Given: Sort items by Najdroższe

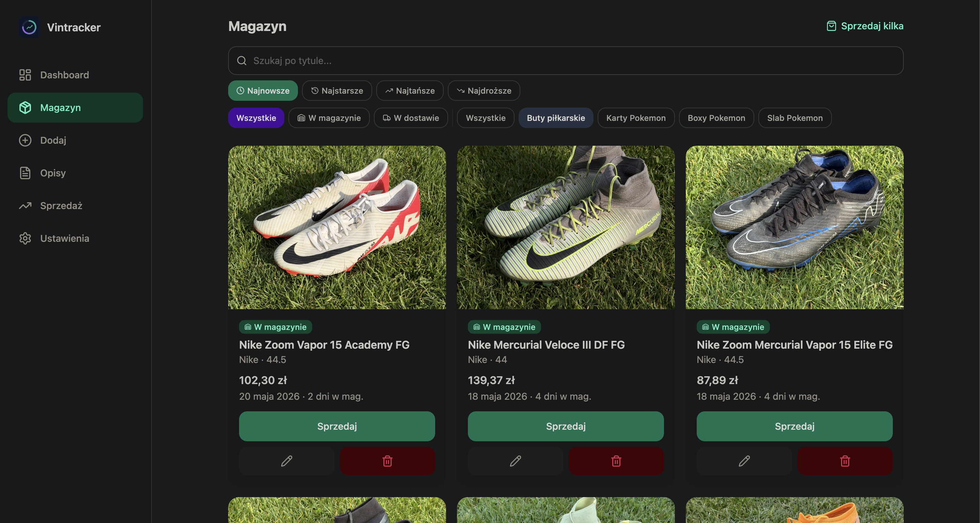Looking at the screenshot, I should 484,91.
